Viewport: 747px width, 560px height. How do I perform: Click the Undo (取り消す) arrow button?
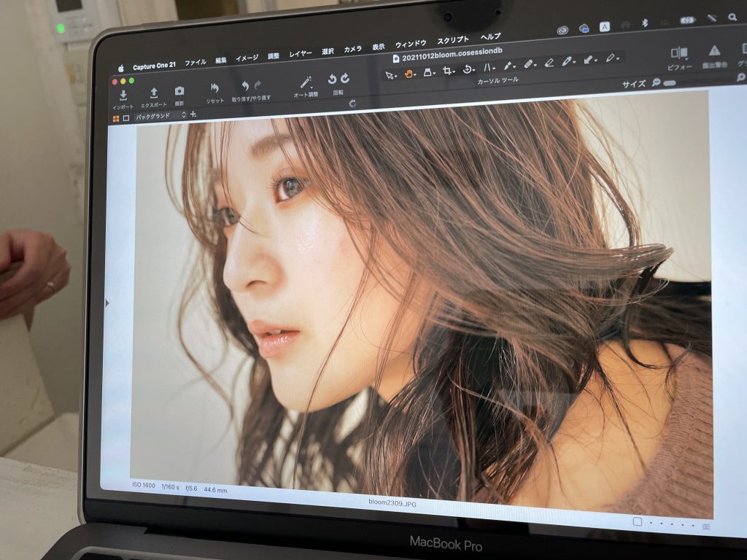click(x=245, y=86)
